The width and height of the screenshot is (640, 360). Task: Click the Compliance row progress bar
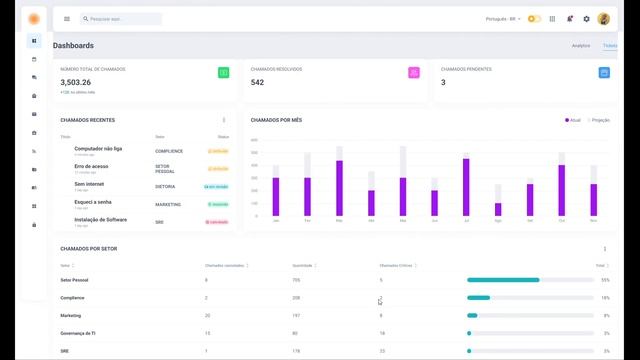(530, 298)
